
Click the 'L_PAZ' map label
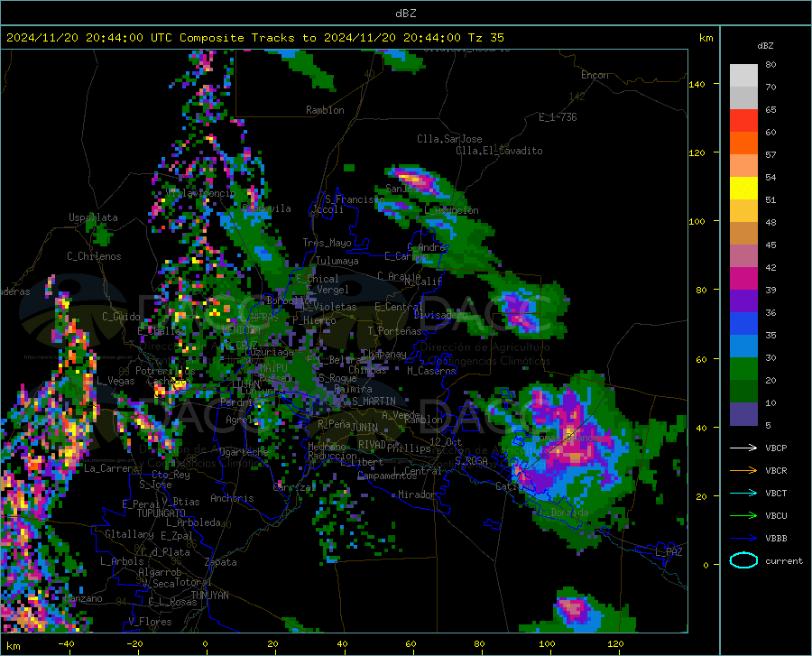669,552
